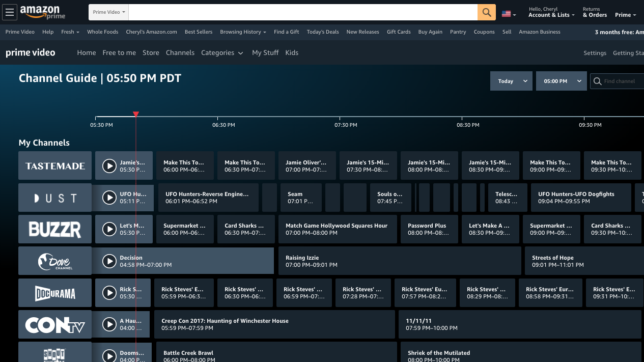Open the US flag language selector
This screenshot has height=362, width=644.
pos(509,14)
